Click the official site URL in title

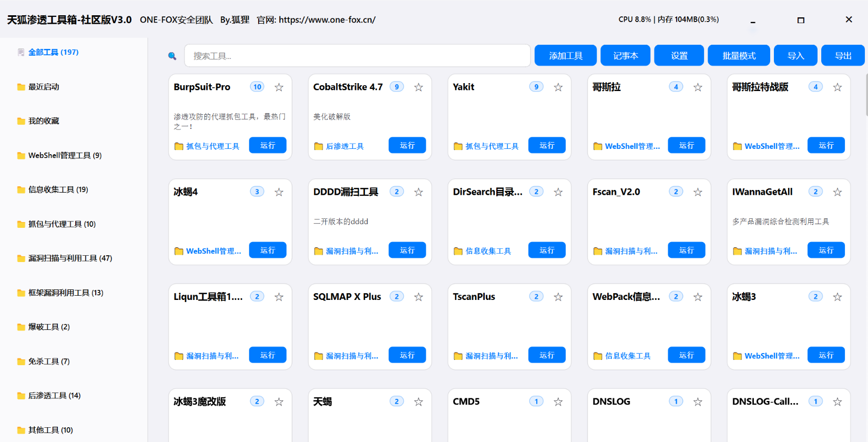click(327, 20)
